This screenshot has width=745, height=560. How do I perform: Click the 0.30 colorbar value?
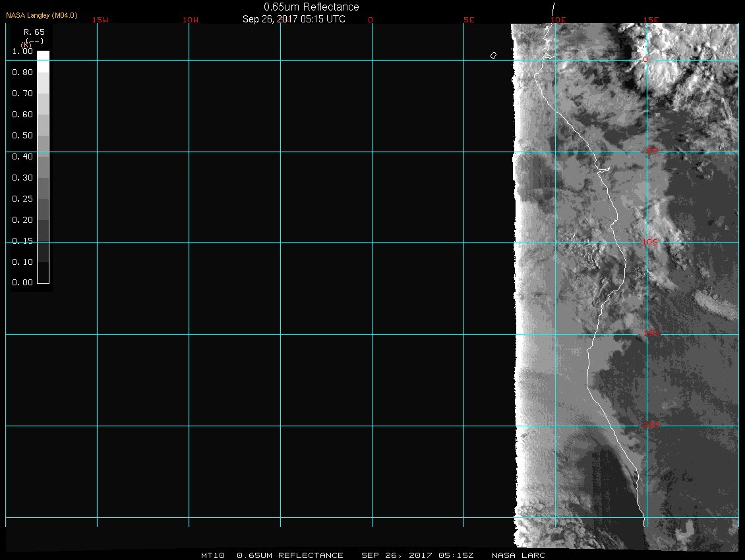pyautogui.click(x=22, y=178)
